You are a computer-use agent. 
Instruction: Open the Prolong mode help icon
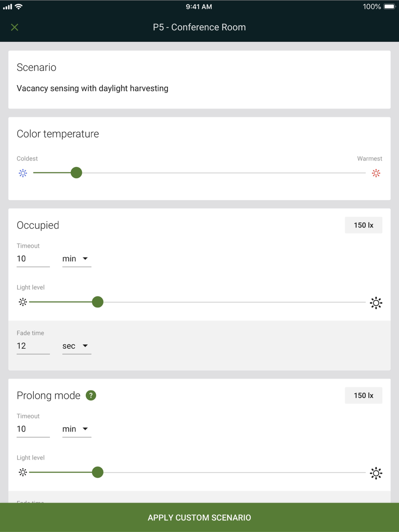click(x=91, y=395)
